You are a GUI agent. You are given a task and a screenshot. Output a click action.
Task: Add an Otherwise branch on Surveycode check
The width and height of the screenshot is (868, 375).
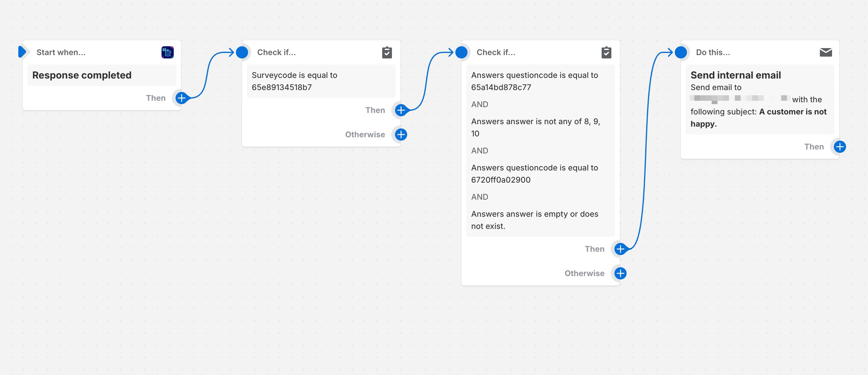[401, 134]
